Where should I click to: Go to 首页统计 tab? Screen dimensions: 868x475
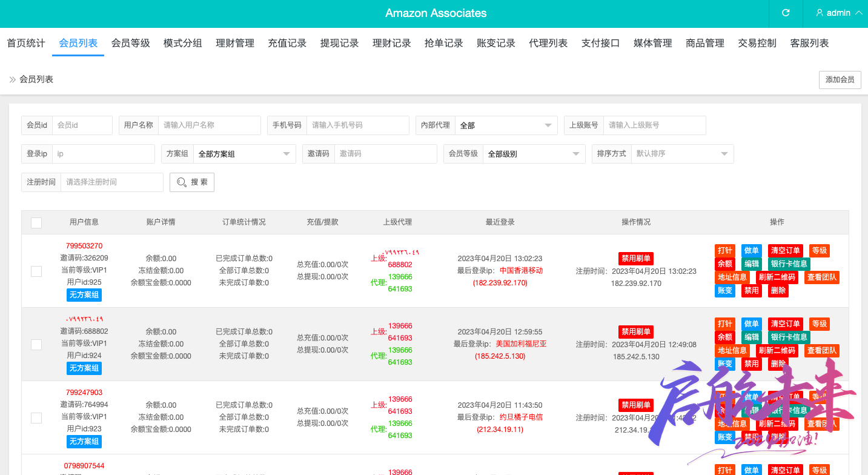pyautogui.click(x=26, y=43)
